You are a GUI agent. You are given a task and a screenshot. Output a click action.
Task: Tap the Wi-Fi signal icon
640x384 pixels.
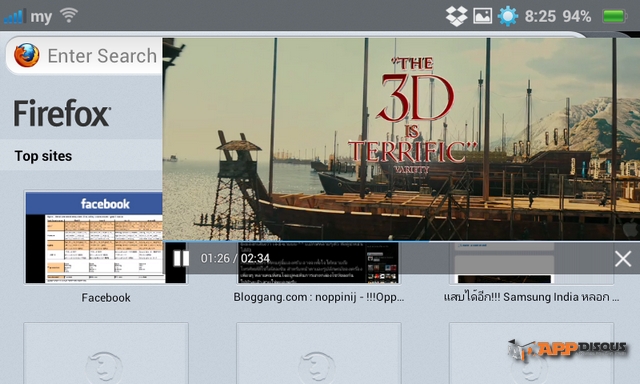69,15
